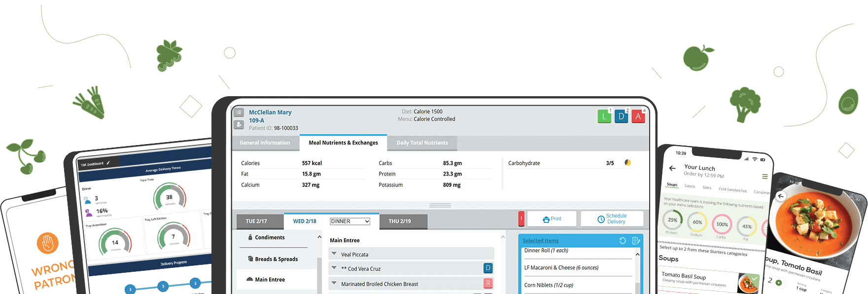Screen dimensions: 868x294
Task: Open the Selected Items link
Action: [x=541, y=241]
